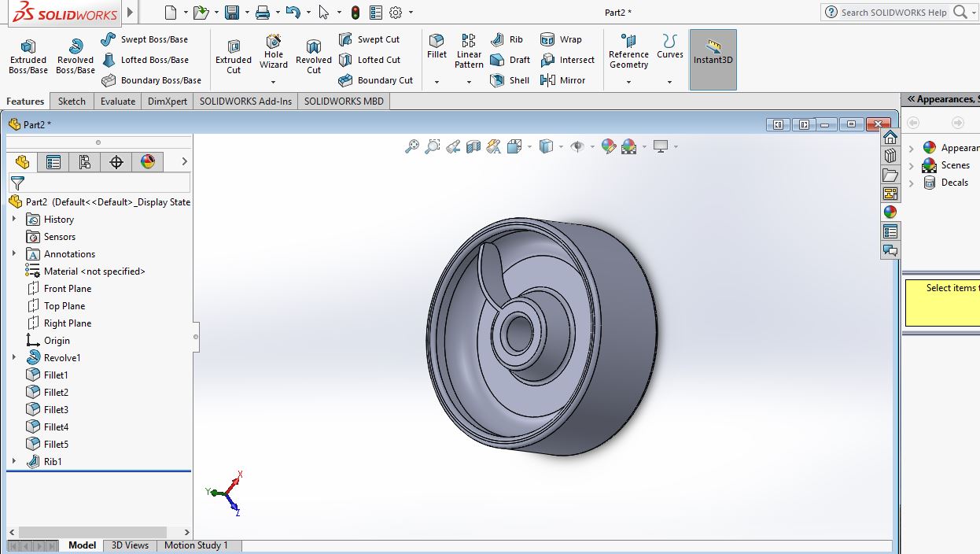Select the Rib feature tool
Viewport: 980px width, 554px height.
507,39
